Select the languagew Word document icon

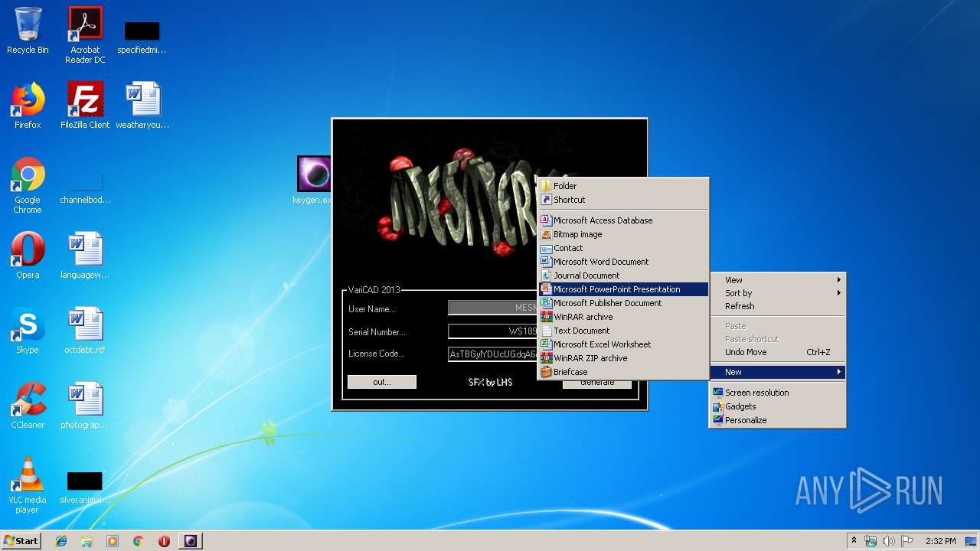coord(85,256)
